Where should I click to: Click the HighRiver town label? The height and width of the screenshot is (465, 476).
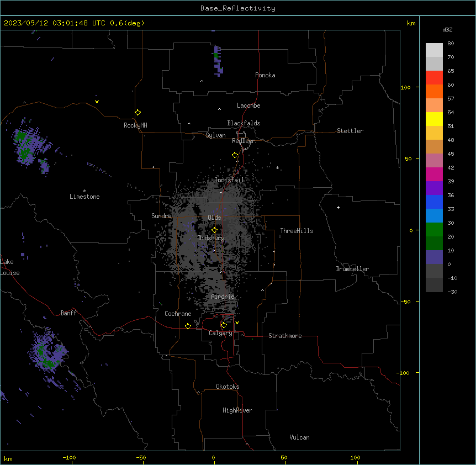[237, 410]
